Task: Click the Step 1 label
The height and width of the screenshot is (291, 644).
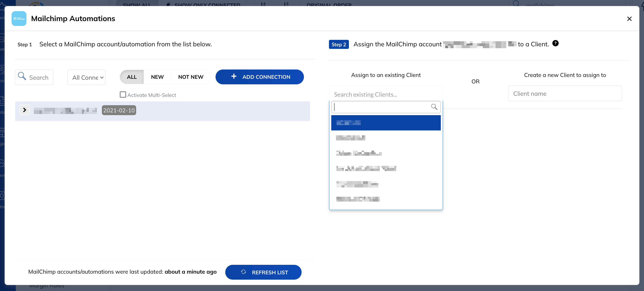Action: tap(25, 44)
